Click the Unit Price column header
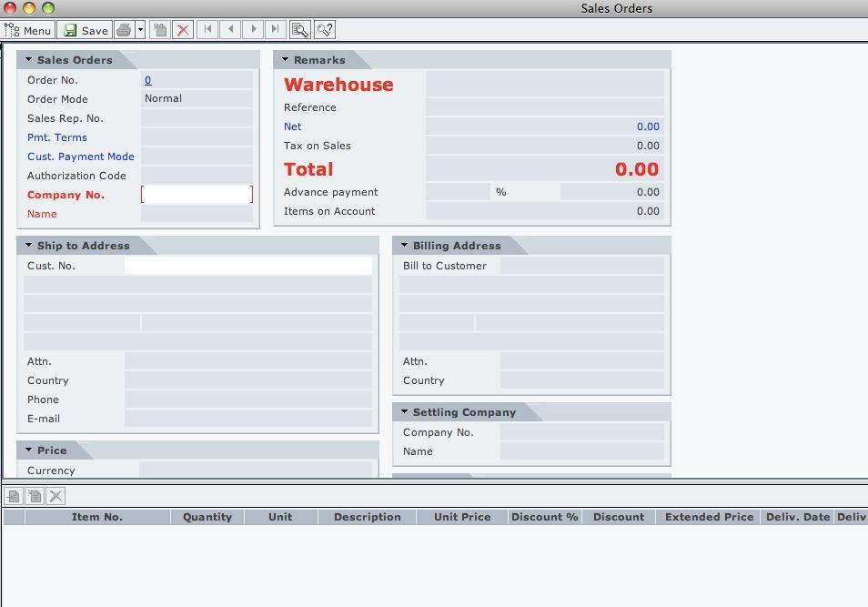The image size is (868, 607). click(x=462, y=517)
